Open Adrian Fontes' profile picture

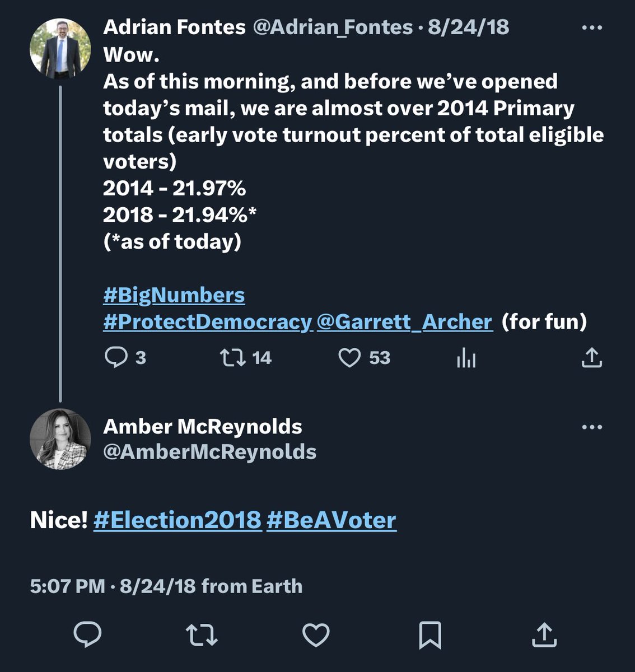(x=60, y=48)
